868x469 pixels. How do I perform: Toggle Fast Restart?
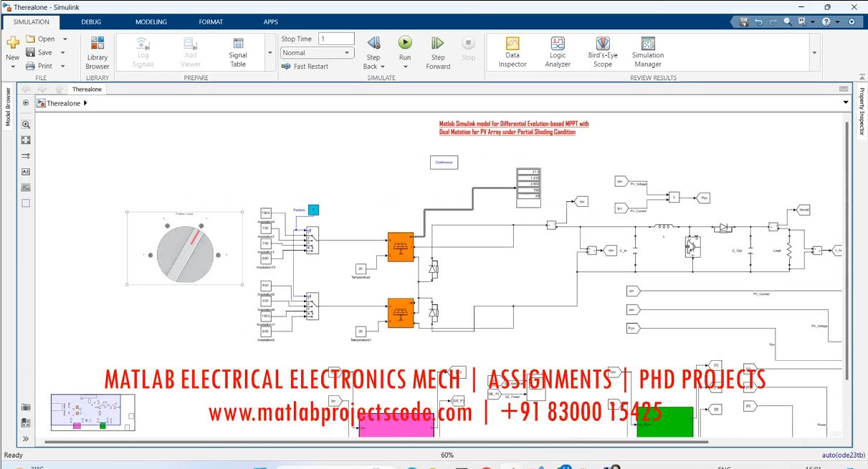click(305, 67)
